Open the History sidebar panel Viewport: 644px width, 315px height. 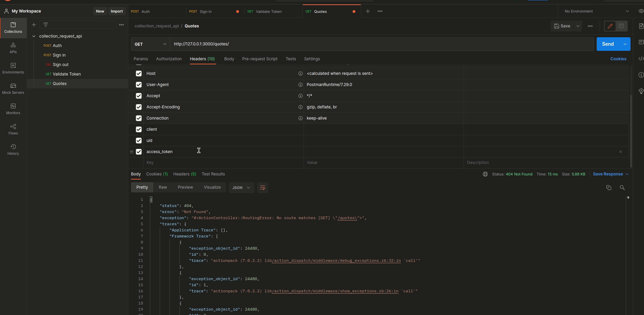click(13, 150)
